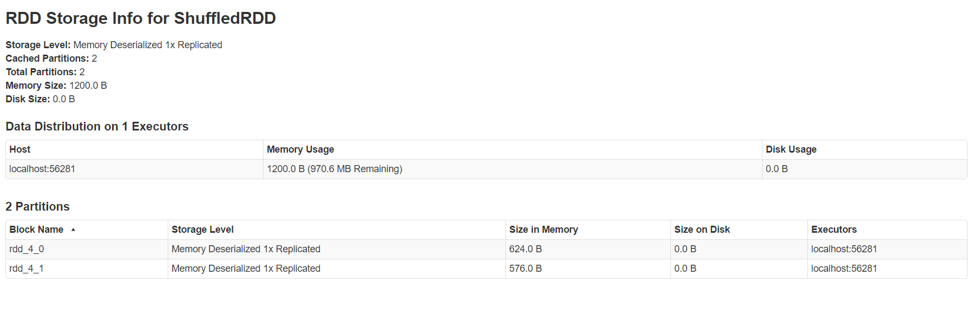This screenshot has width=980, height=334.
Task: Click localhost:56281 in the Host column
Action: (x=42, y=169)
